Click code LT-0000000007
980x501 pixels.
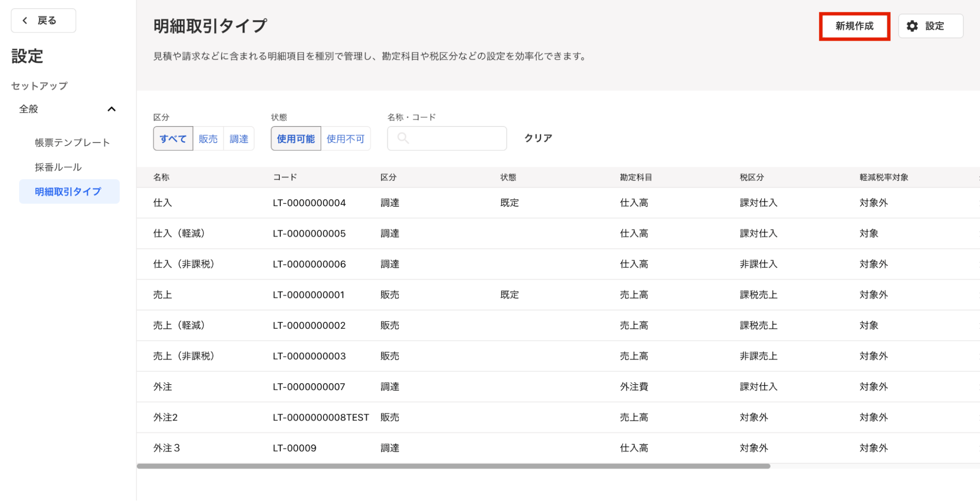pyautogui.click(x=309, y=387)
